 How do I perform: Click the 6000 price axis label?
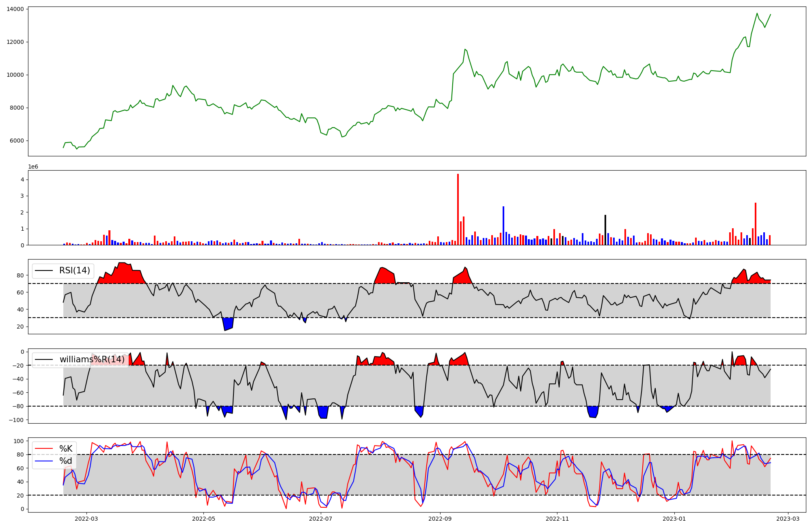point(17,141)
